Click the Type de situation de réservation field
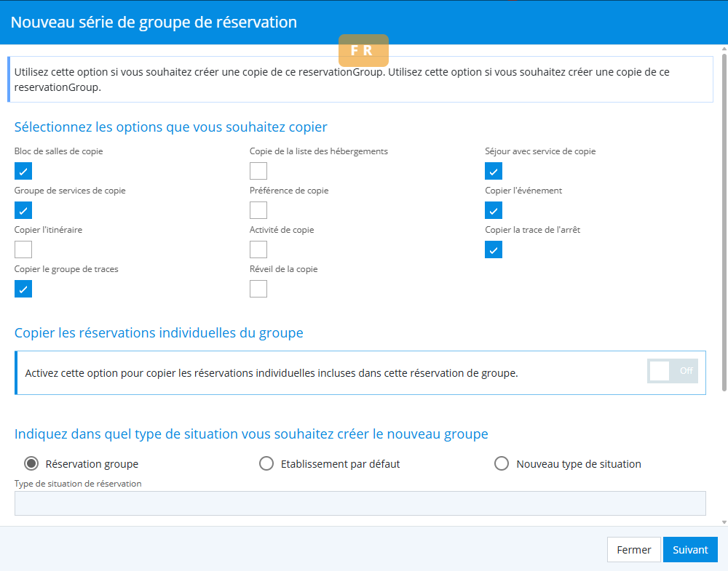Screen dimensions: 728x571 (x=360, y=503)
